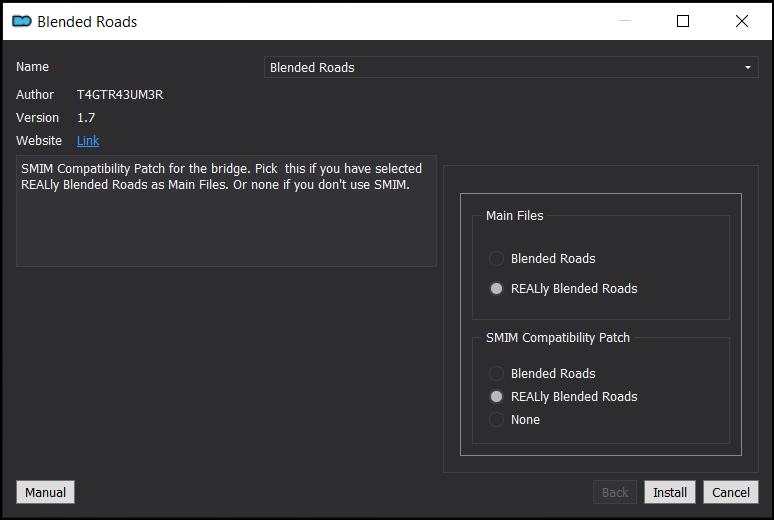
Task: Click the Blended Roads name combo box
Action: pyautogui.click(x=511, y=67)
